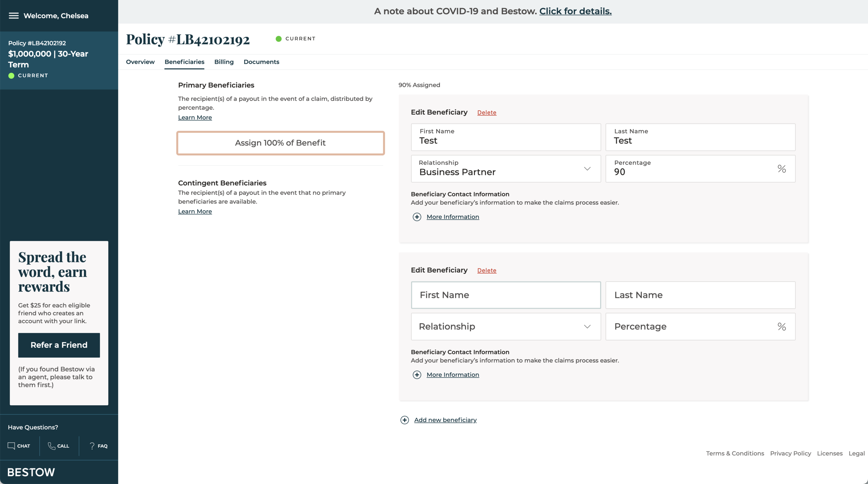Image resolution: width=868 pixels, height=484 pixels.
Task: Click empty First Name input field
Action: click(506, 295)
